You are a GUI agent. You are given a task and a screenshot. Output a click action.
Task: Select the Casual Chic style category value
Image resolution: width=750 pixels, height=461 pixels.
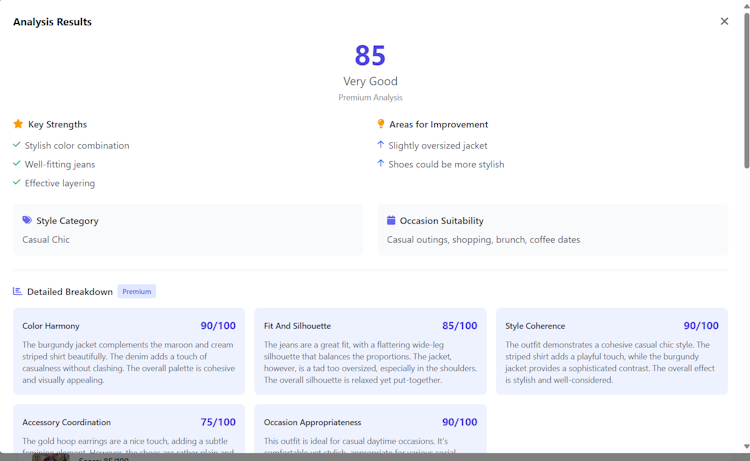(46, 240)
